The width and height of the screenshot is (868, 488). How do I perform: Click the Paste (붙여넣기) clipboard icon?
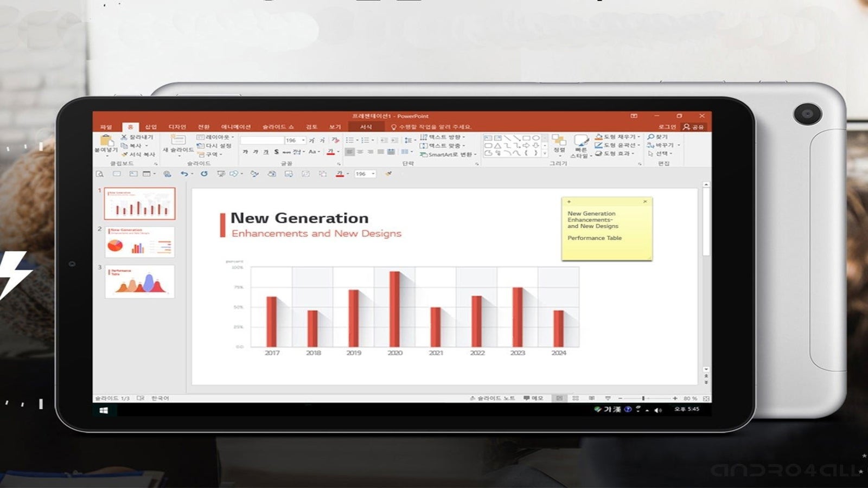106,141
